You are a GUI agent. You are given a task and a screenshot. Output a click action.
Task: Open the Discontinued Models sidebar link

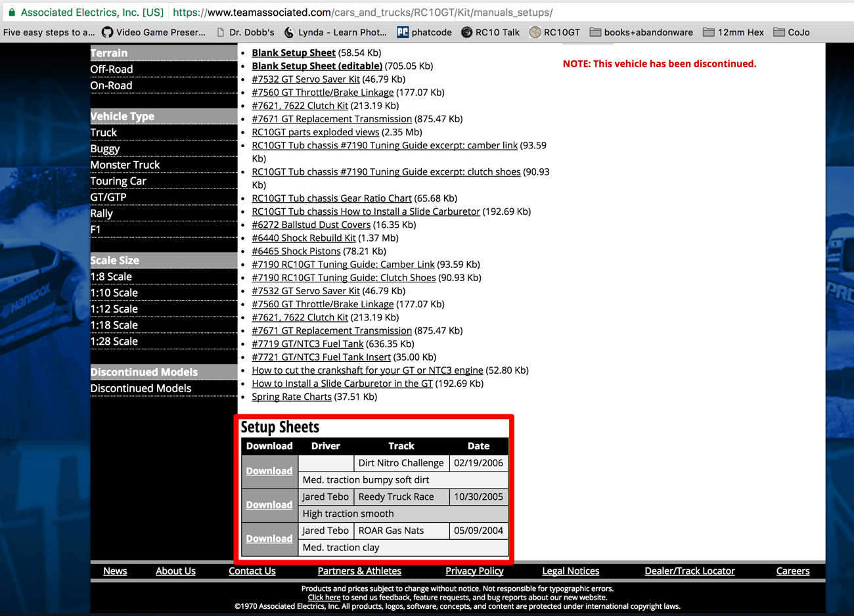[141, 388]
